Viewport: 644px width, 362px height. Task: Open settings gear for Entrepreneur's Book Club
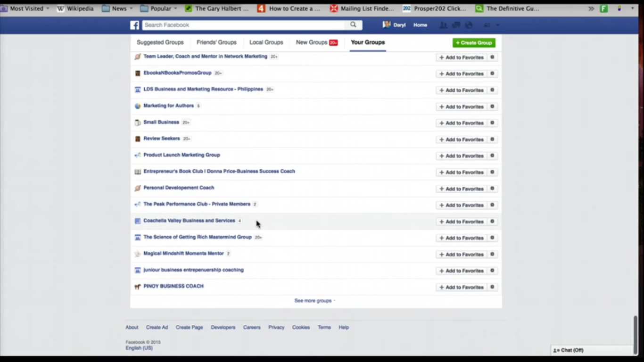tap(492, 173)
